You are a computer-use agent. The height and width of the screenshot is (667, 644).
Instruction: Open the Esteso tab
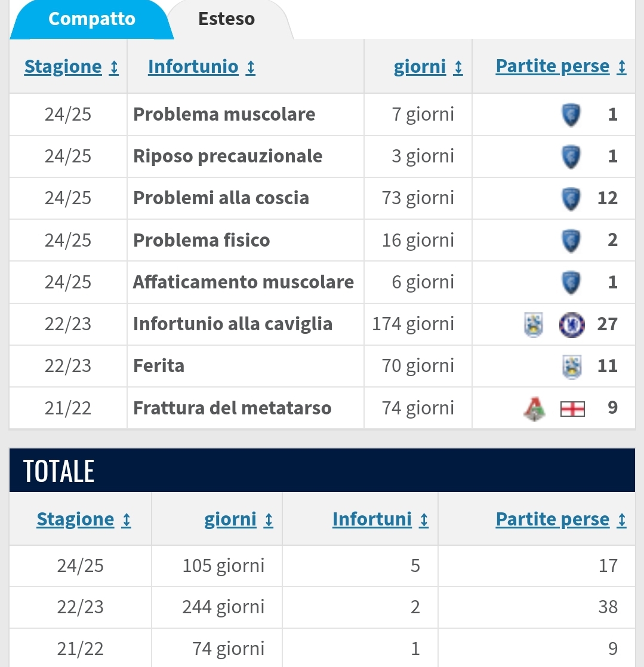coord(226,19)
